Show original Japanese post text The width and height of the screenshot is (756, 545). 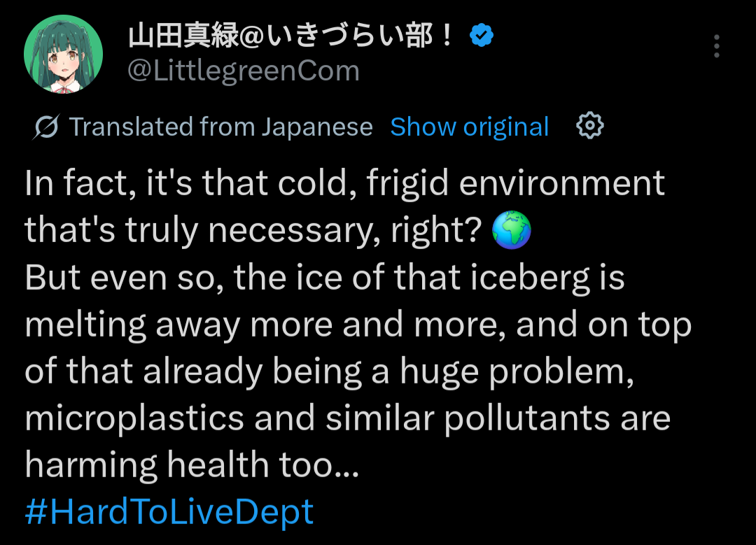[469, 127]
